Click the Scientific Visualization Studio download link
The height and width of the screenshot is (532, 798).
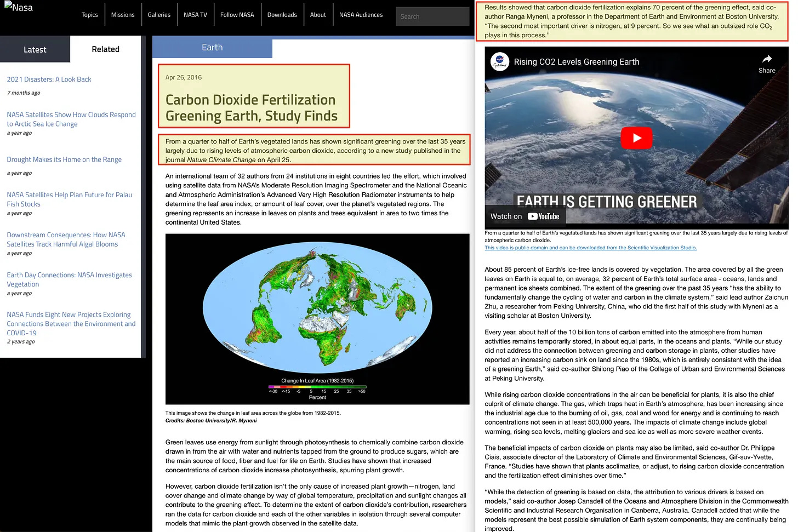click(x=591, y=248)
